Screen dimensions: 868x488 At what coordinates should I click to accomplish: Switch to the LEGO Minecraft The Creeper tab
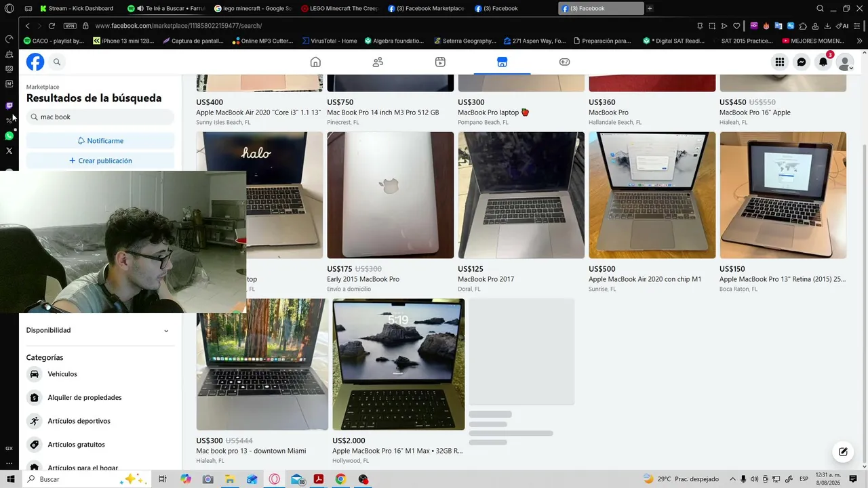339,9
